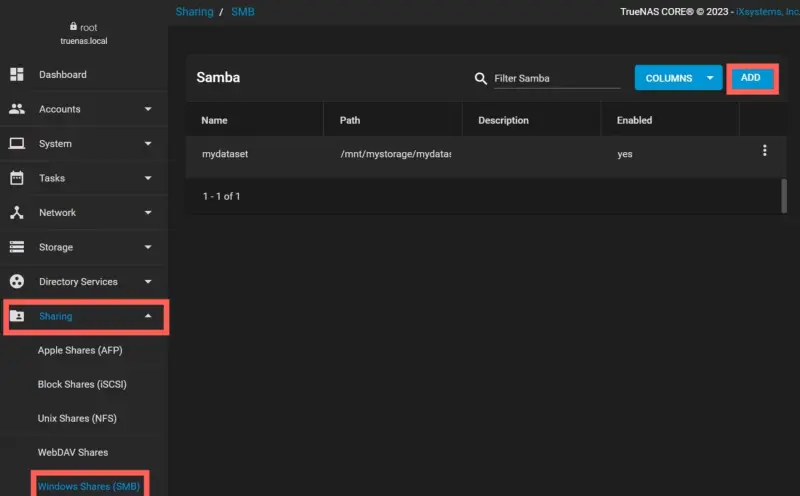Click the Dashboard grid icon
Screen dimensions: 800x496
point(17,75)
